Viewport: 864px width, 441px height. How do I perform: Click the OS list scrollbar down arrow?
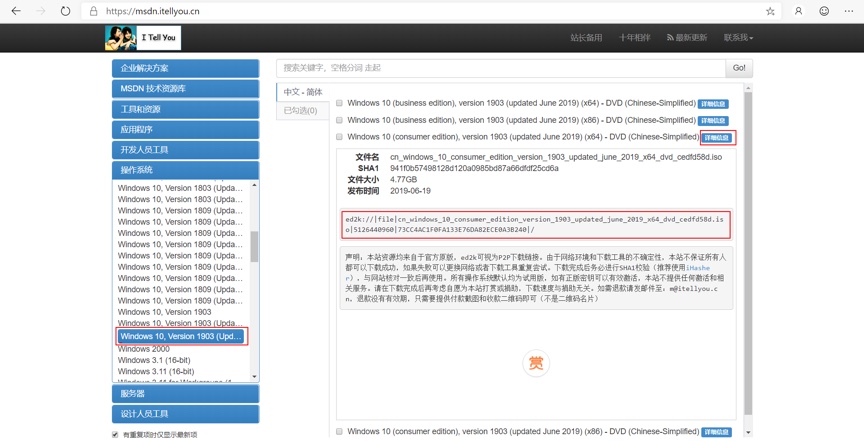(x=254, y=377)
